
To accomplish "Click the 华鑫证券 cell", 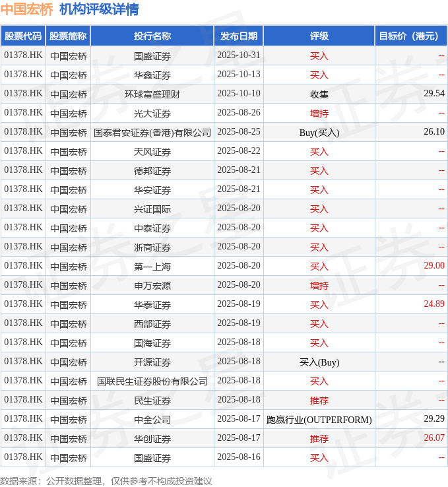I will (152, 75).
